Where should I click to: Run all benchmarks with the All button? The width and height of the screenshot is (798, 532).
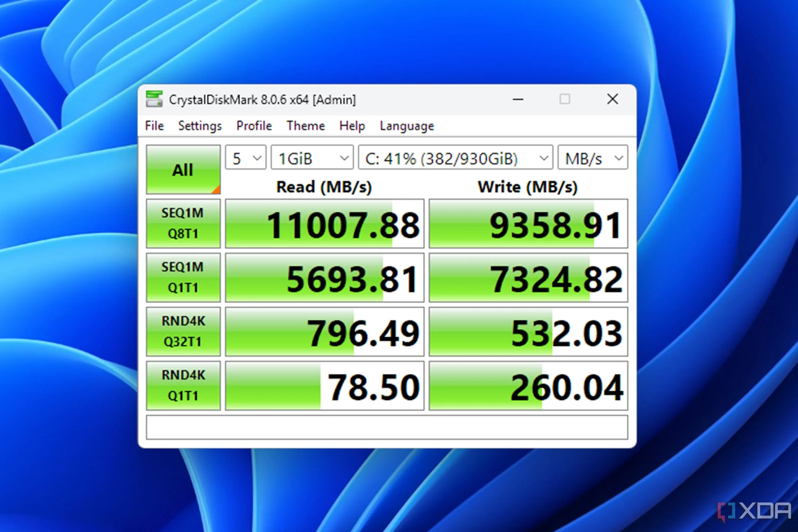point(183,169)
